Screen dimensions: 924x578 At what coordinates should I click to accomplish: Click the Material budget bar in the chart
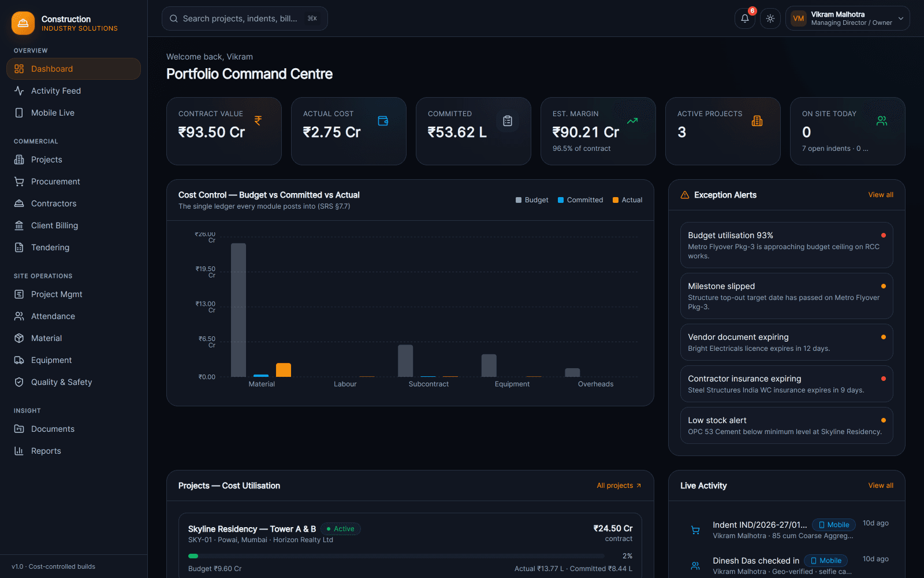239,310
